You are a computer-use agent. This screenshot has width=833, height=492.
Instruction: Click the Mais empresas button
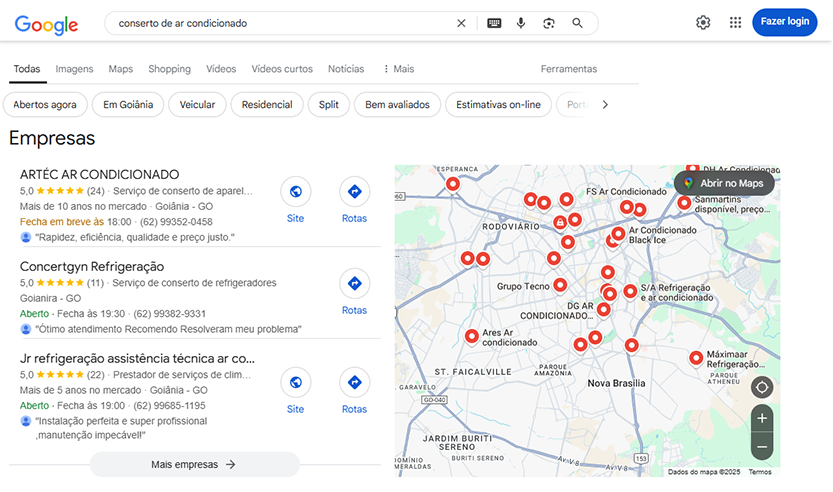point(194,464)
